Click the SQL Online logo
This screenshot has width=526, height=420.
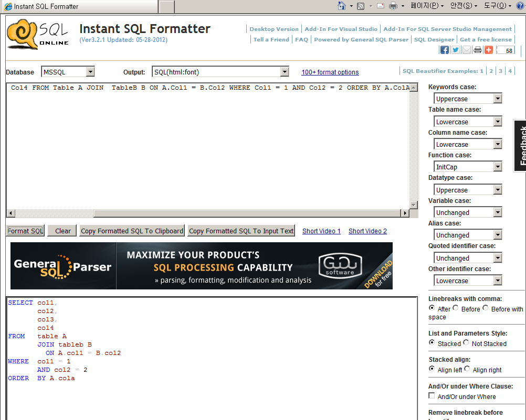tap(38, 34)
